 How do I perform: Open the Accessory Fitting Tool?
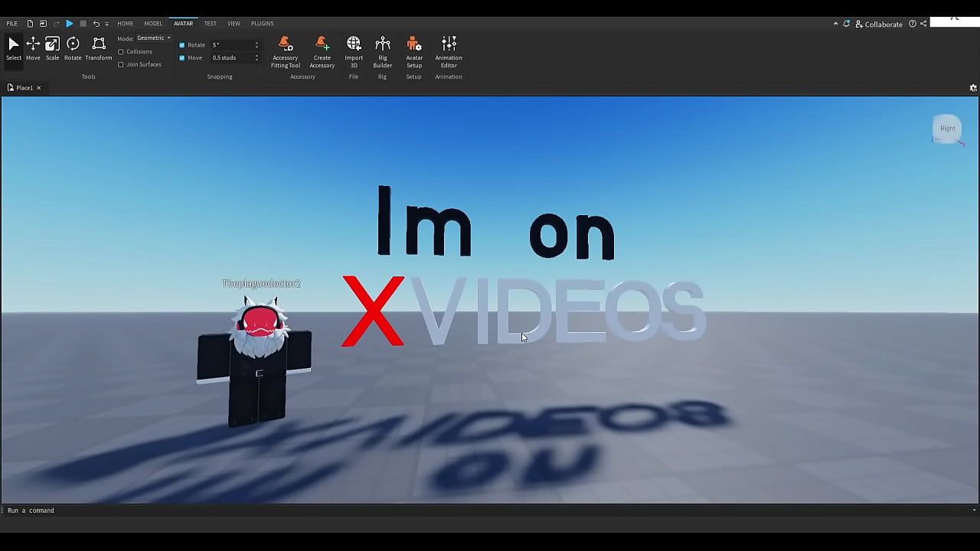[x=285, y=52]
